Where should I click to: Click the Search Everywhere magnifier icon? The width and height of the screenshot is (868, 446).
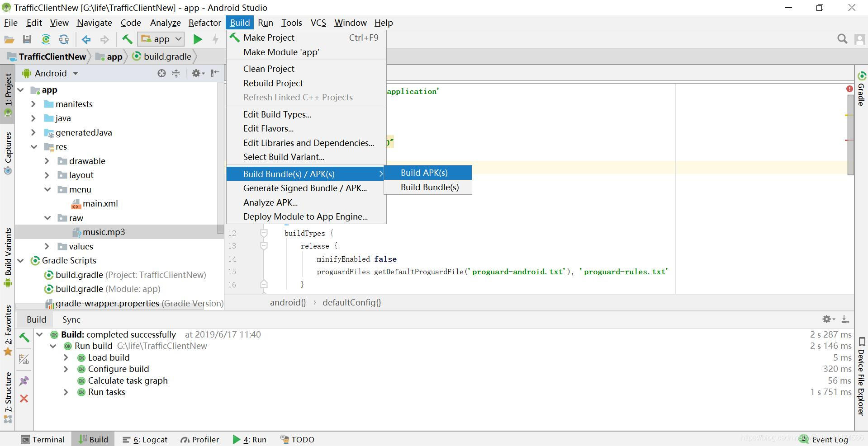coord(842,39)
